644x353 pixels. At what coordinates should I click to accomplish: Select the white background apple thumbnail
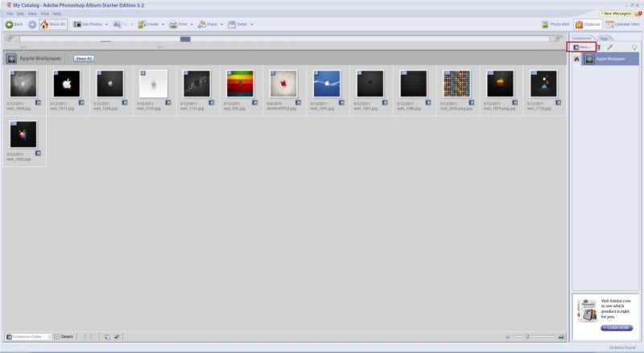pyautogui.click(x=153, y=84)
